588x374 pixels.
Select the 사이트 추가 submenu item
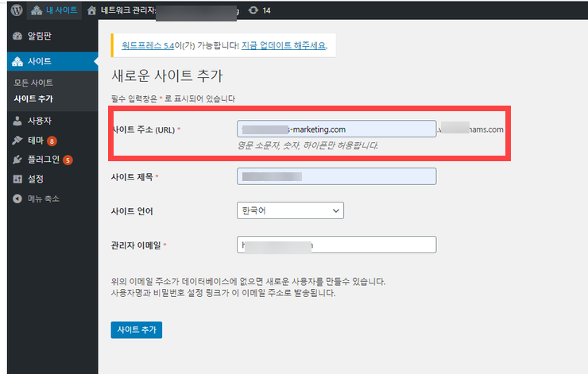(x=33, y=99)
